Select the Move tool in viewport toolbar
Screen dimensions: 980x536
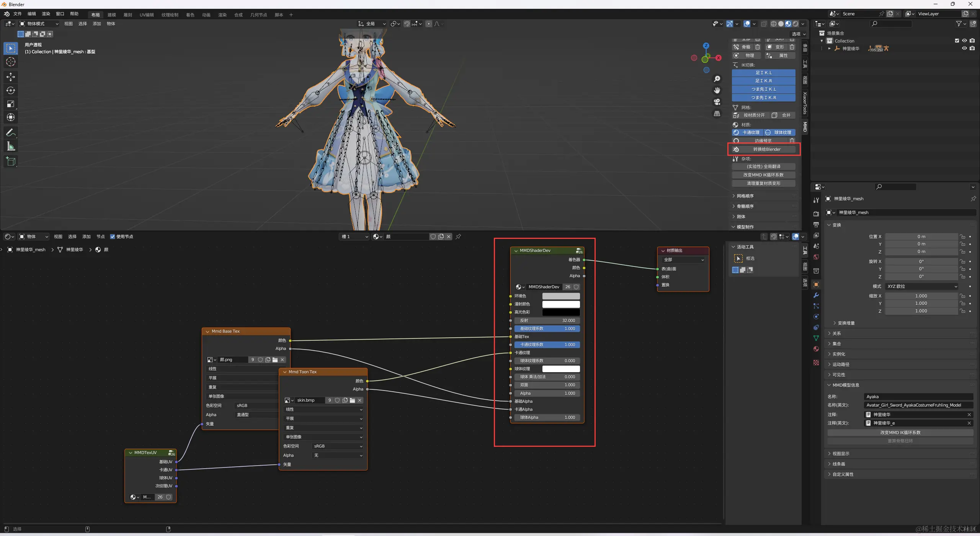pyautogui.click(x=11, y=77)
